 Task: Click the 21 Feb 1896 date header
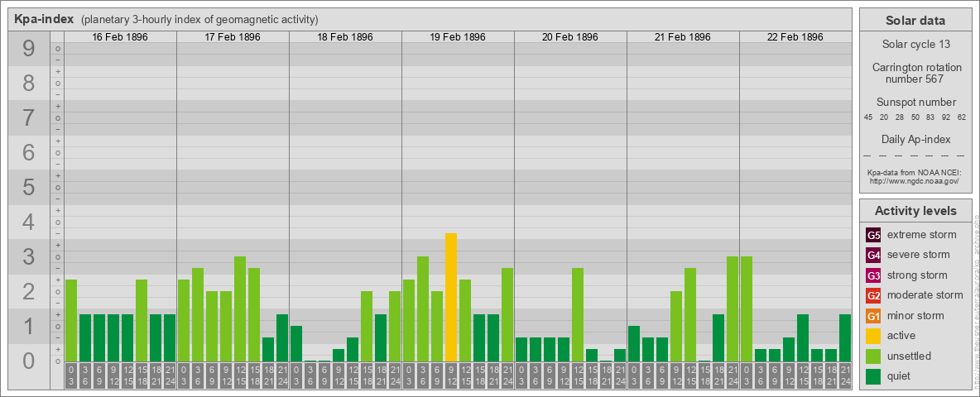[x=683, y=37]
